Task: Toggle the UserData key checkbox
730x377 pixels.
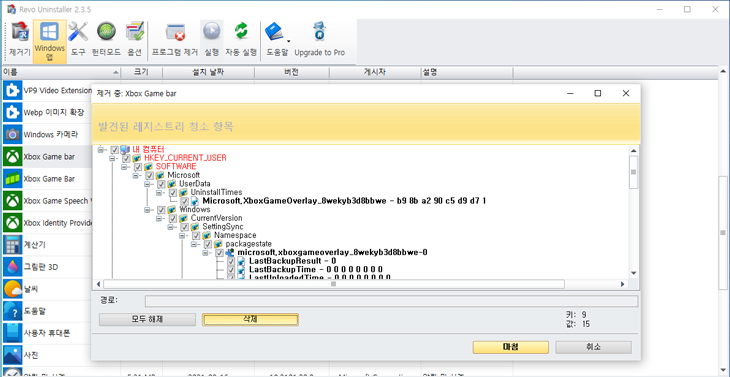Action: pos(161,184)
